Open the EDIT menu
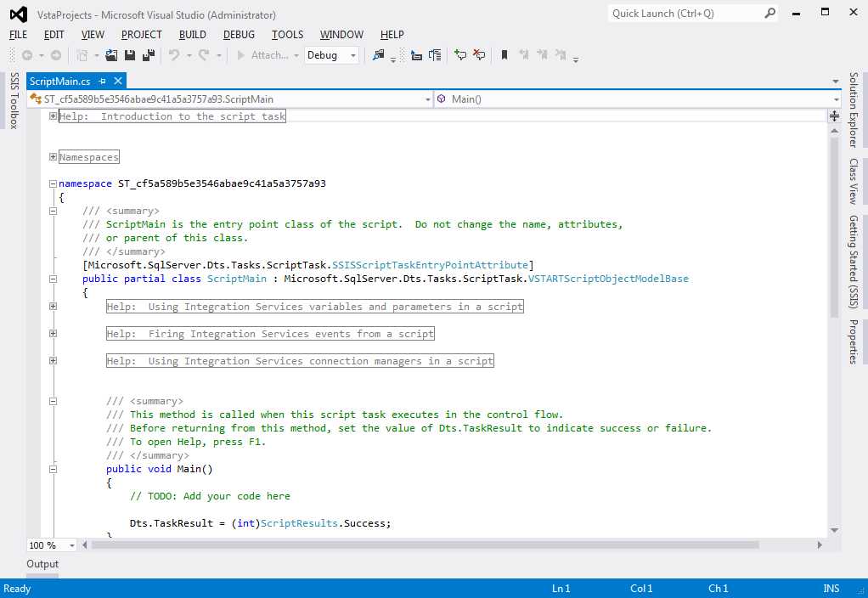Screen dimensions: 868x598 point(54,34)
